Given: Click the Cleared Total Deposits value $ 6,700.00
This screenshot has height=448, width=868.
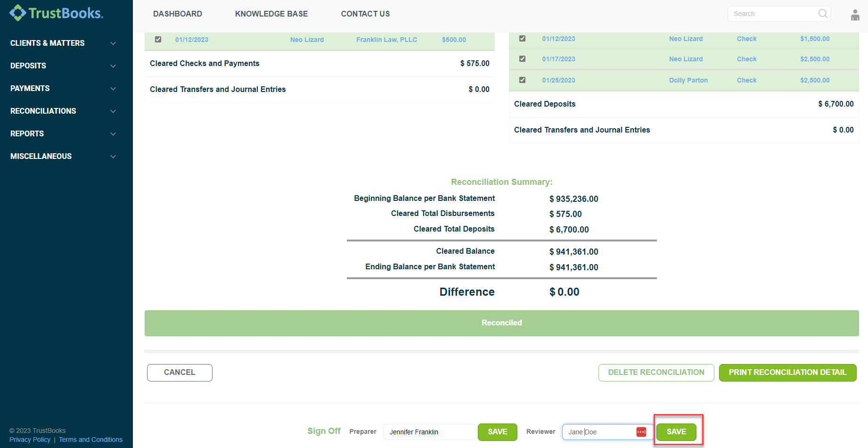Looking at the screenshot, I should point(569,230).
